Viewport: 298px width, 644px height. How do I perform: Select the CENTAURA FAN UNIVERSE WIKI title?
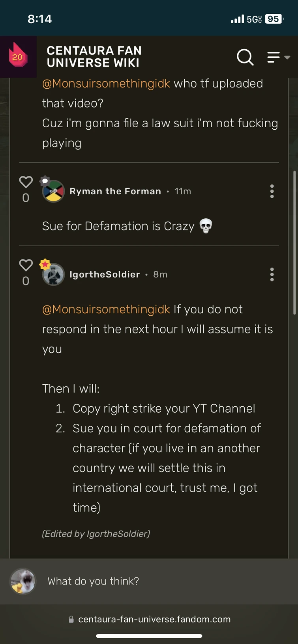click(x=94, y=57)
